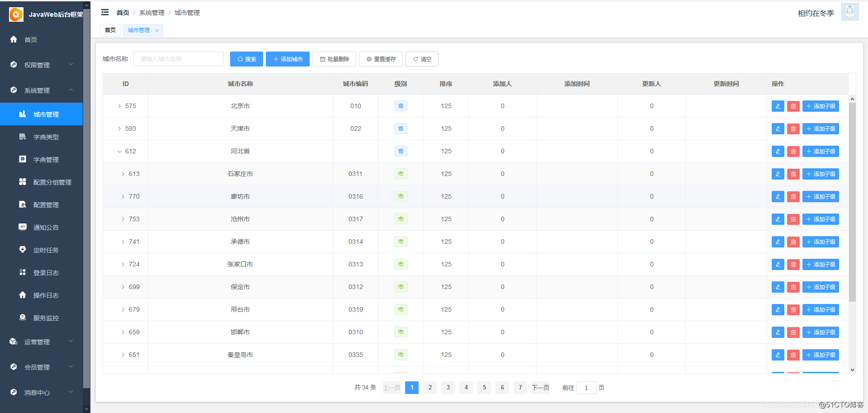Image resolution: width=868 pixels, height=413 pixels.
Task: Click the delete icon for 北京市 row
Action: tap(793, 106)
